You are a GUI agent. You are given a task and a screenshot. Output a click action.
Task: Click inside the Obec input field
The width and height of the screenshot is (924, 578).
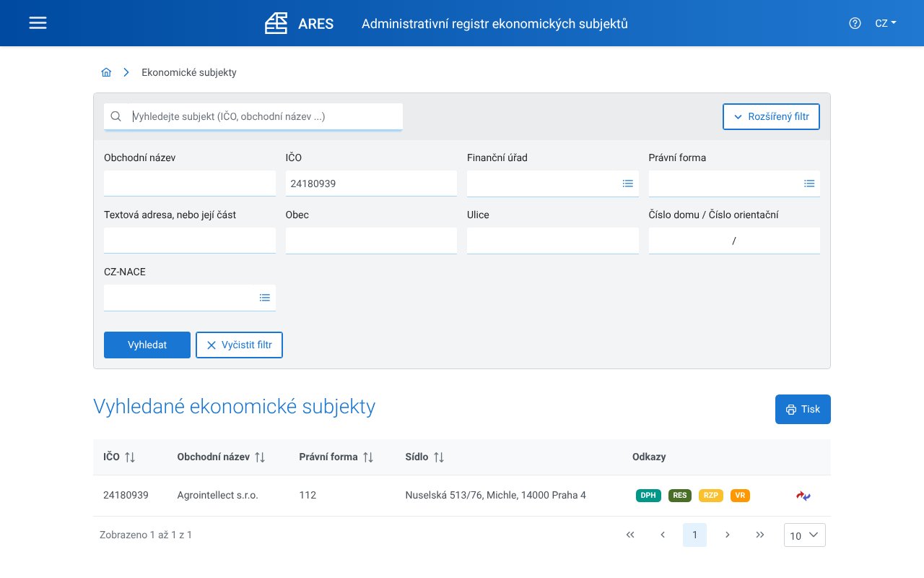[371, 241]
